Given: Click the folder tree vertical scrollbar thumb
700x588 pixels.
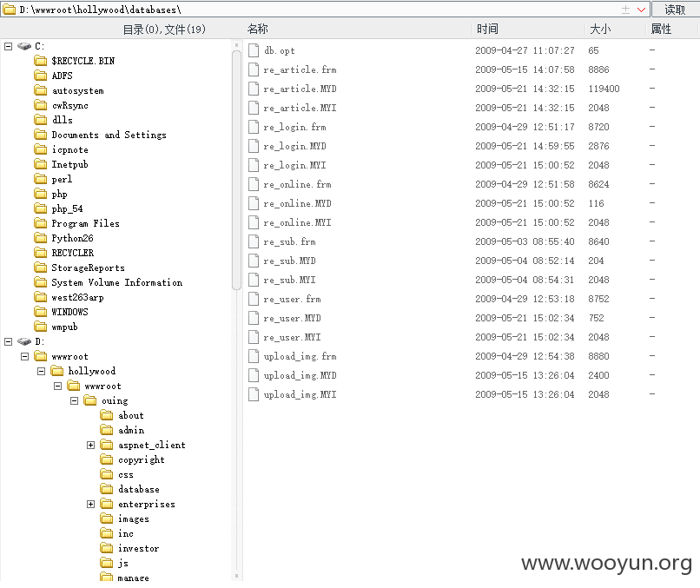Looking at the screenshot, I should coord(236,170).
